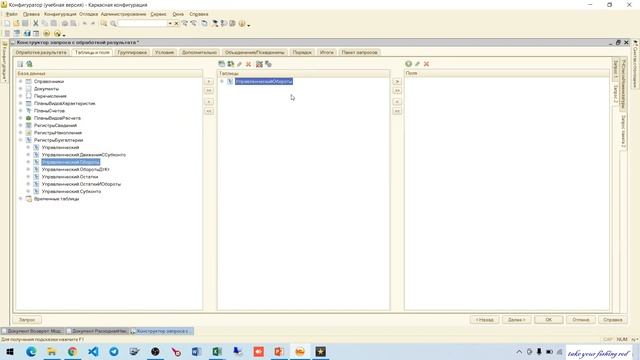The image size is (640, 360).
Task: Expand the ПланыСчетов tree node
Action: (x=20, y=111)
